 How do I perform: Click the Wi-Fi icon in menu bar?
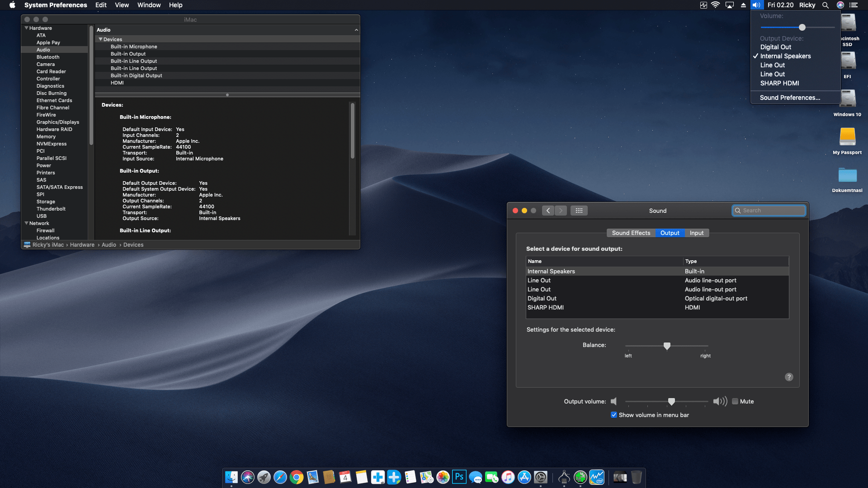pos(716,5)
